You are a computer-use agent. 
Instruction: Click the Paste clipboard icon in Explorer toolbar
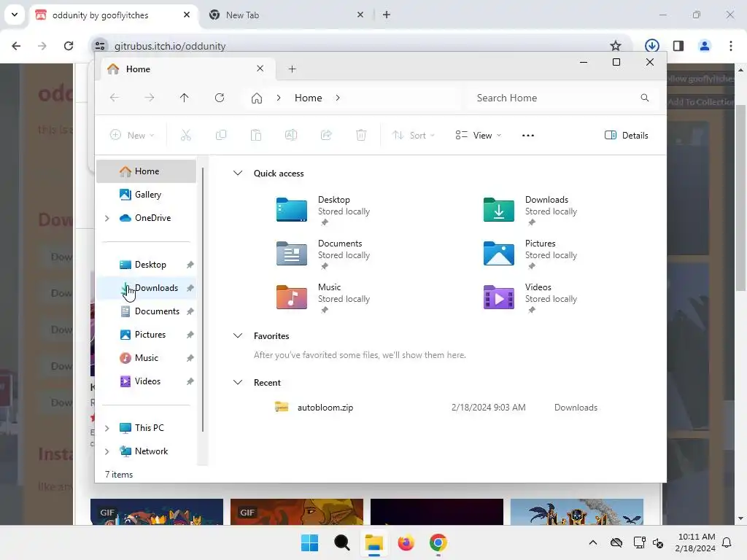click(256, 135)
